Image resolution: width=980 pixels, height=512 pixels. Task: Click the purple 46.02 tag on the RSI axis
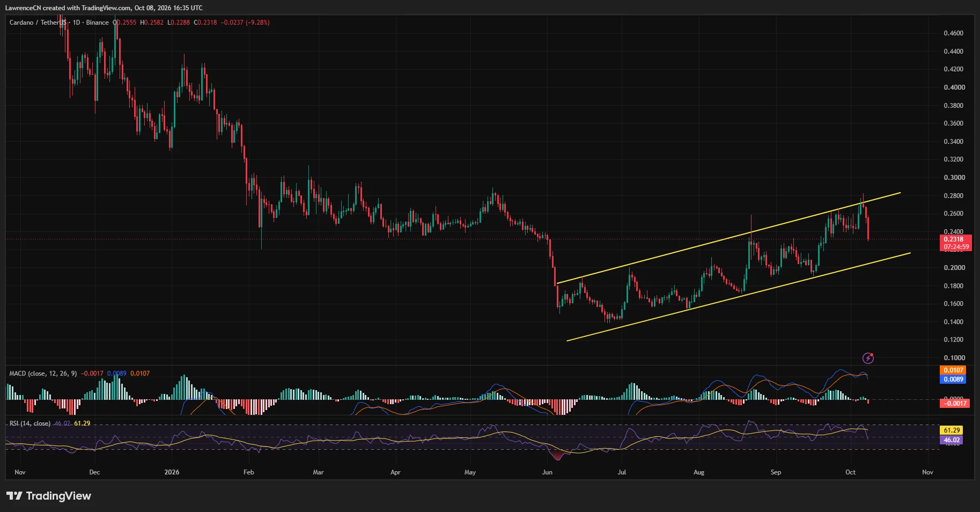pyautogui.click(x=952, y=440)
